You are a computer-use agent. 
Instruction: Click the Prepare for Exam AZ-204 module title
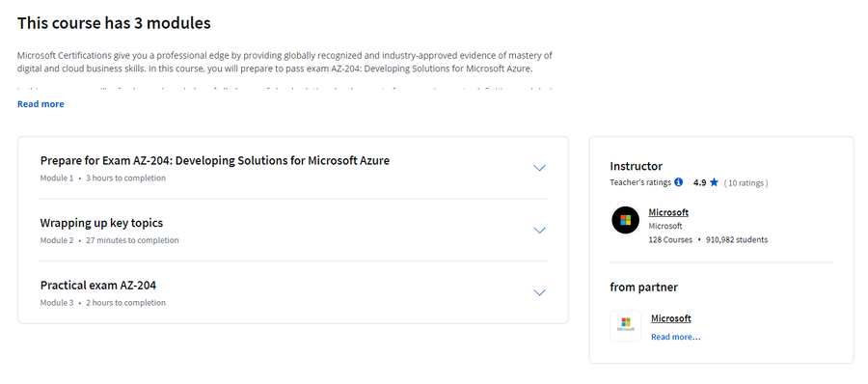pos(215,161)
